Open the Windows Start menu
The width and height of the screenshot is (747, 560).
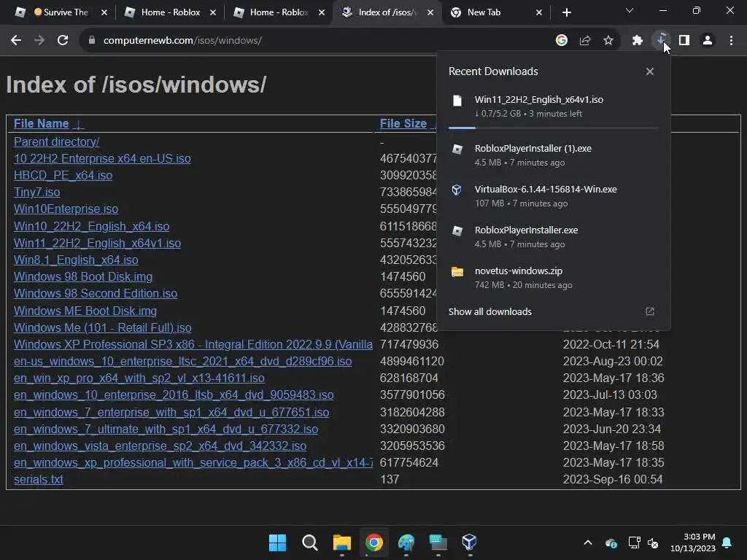[x=278, y=542]
